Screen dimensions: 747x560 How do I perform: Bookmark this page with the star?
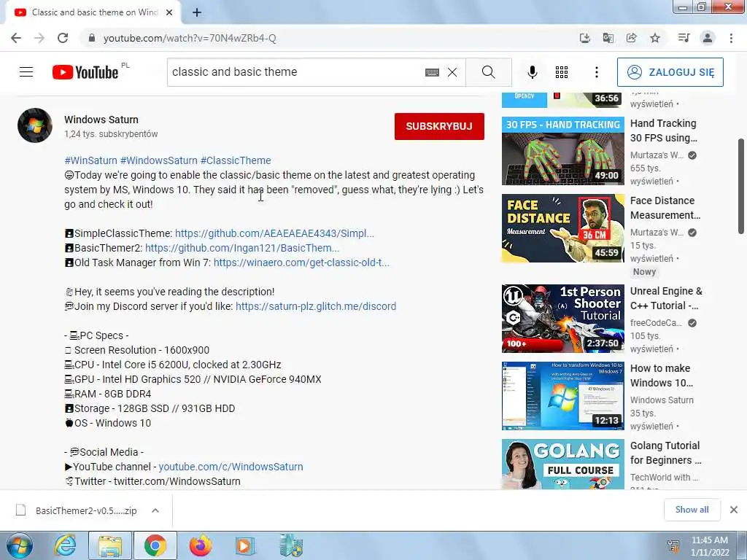(x=655, y=38)
